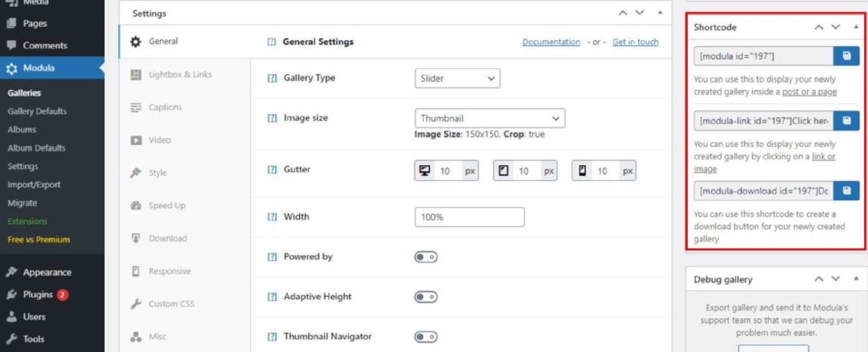This screenshot has height=352, width=868.
Task: Copy the modula-link shortcode
Action: click(846, 121)
